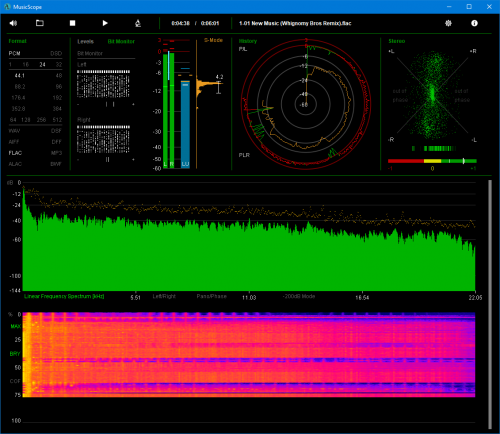The image size is (500, 434).
Task: Click the speaker volume icon
Action: point(13,23)
